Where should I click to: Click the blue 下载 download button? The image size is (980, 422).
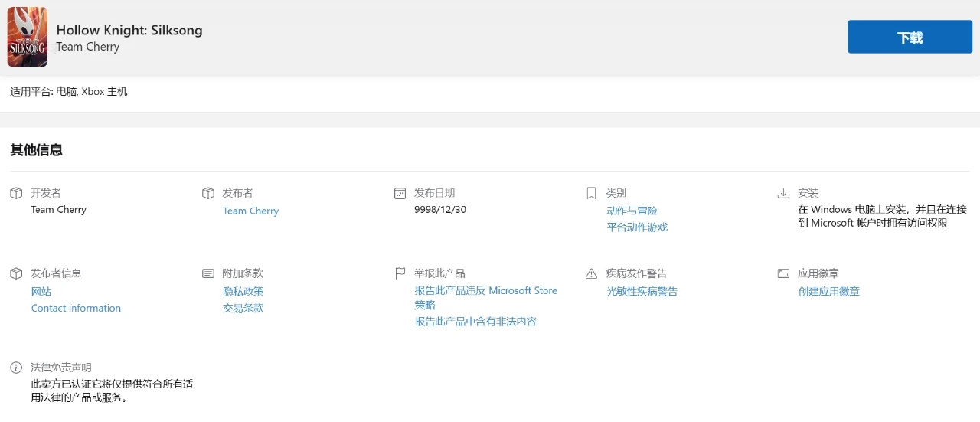pyautogui.click(x=910, y=37)
